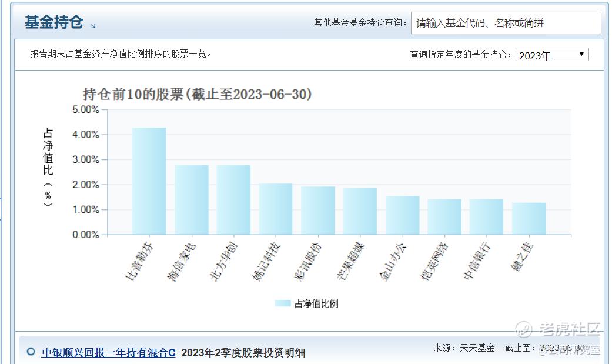Click the 占净值比（%）vertical axis title

click(48, 167)
